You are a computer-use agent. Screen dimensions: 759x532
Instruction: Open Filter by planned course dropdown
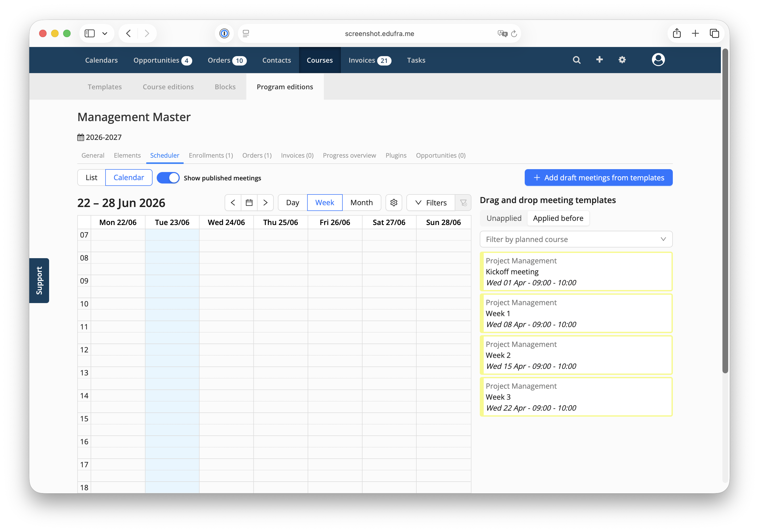pos(576,239)
